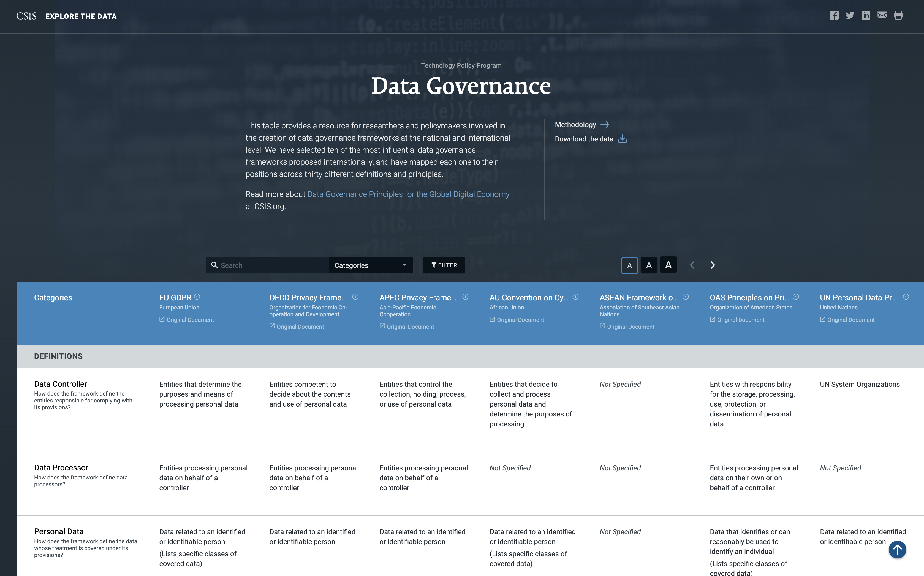This screenshot has width=924, height=576.
Task: Click the back-to-top arrow button
Action: point(897,549)
